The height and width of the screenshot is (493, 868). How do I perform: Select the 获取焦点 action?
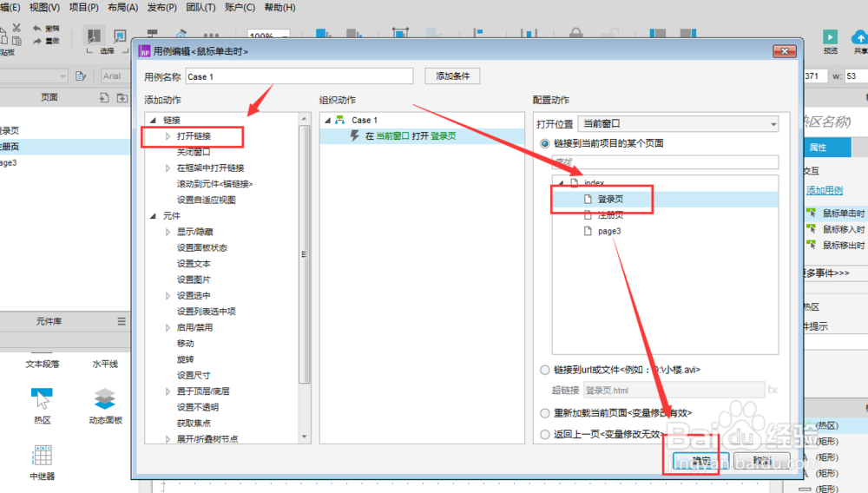(x=194, y=424)
